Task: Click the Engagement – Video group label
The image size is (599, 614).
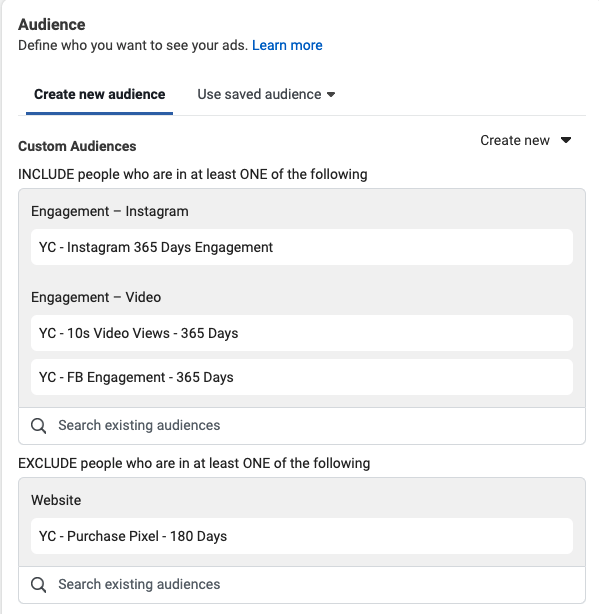Action: [x=96, y=298]
